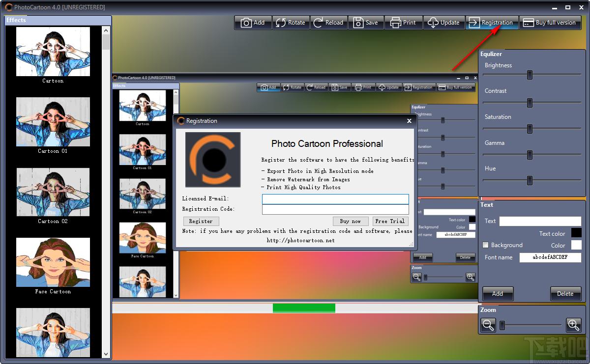Select the Face Cartoon effect thumbnail
Screen dimensions: 590x364
(53, 262)
